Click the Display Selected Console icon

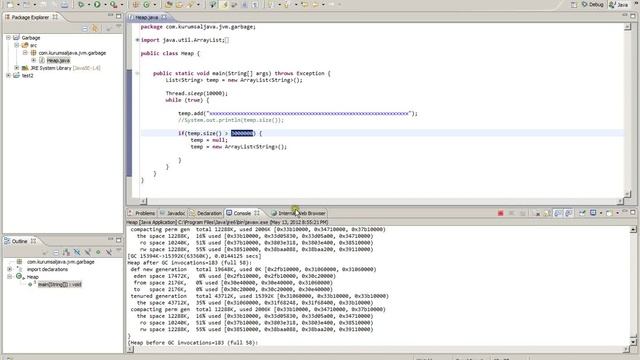coord(593,213)
